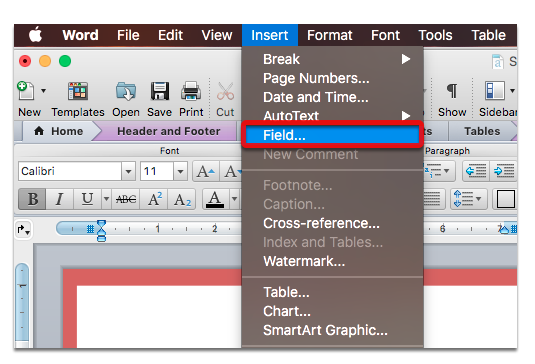This screenshot has width=535, height=364.
Task: Open the View menu
Action: [x=217, y=35]
